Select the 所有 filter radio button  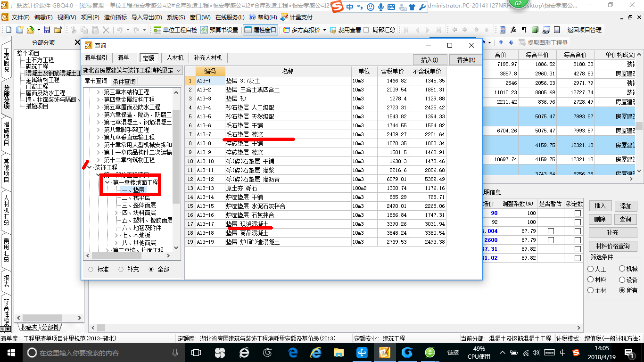point(622,290)
